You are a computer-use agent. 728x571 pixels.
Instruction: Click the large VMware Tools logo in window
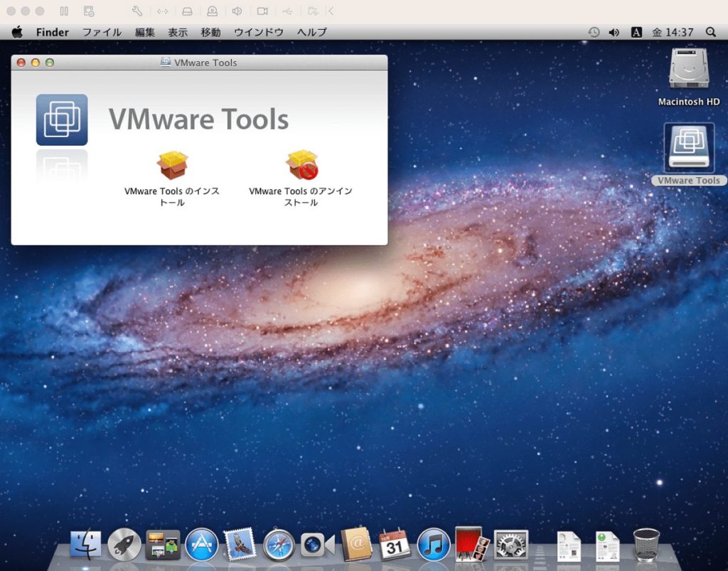pos(62,119)
